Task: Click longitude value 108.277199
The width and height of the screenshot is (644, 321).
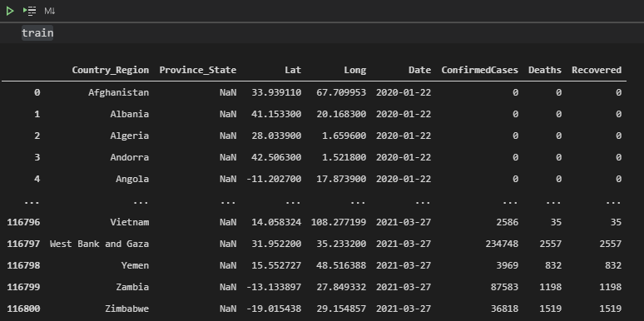Action: [x=339, y=222]
